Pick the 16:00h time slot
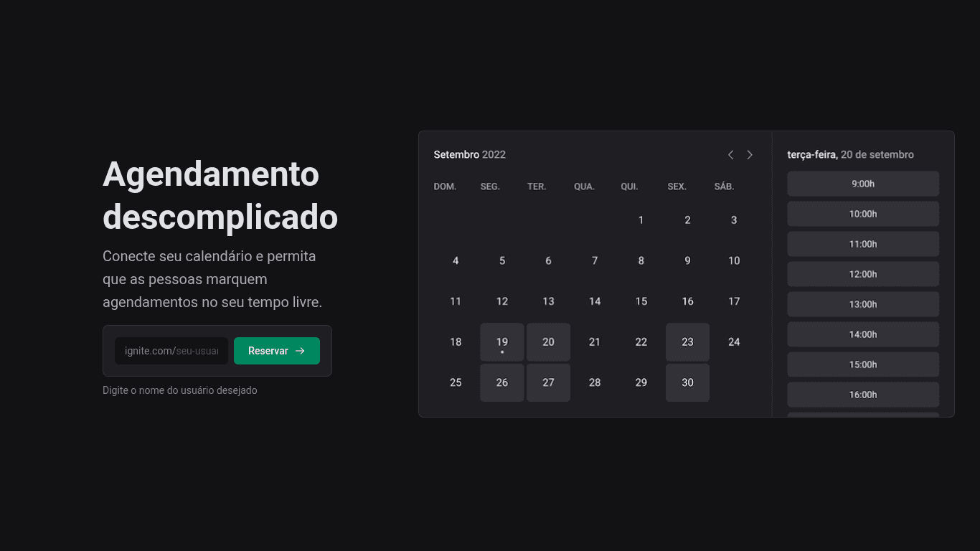This screenshot has height=551, width=980. pyautogui.click(x=862, y=395)
